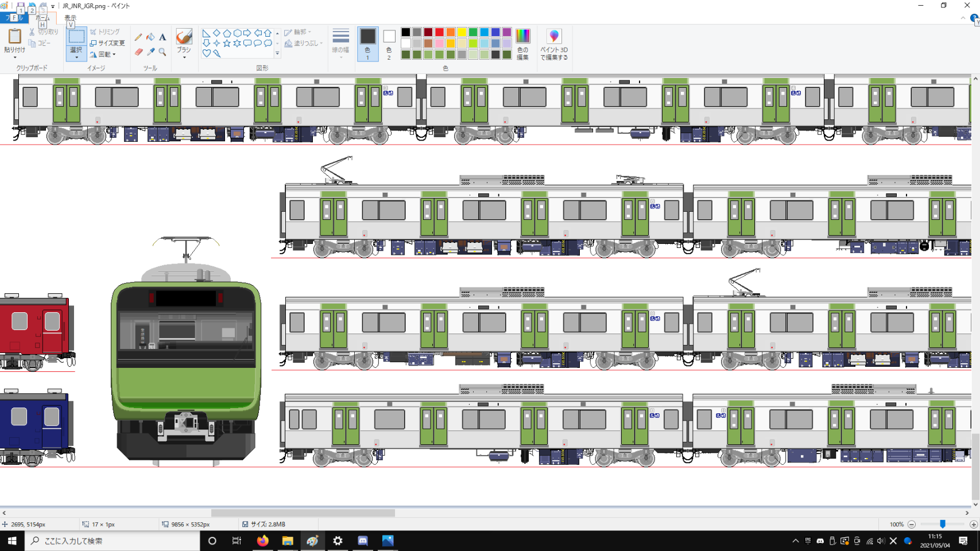Click the Magnifier tool
The height and width of the screenshot is (551, 980).
click(x=162, y=52)
